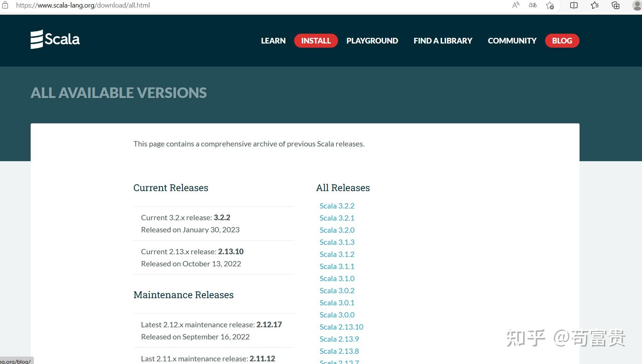
Task: Open the LEARN menu item
Action: point(273,41)
